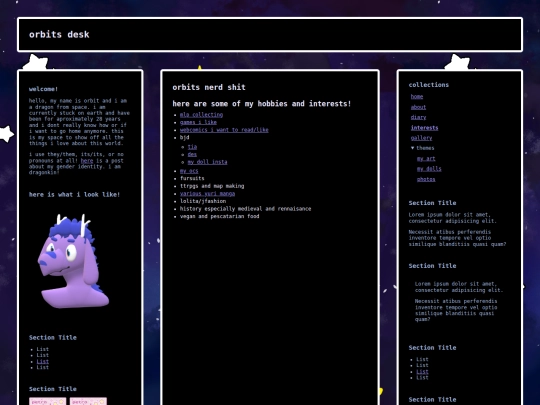Click 'history especially medieval and rennaisance' item

[x=245, y=209]
